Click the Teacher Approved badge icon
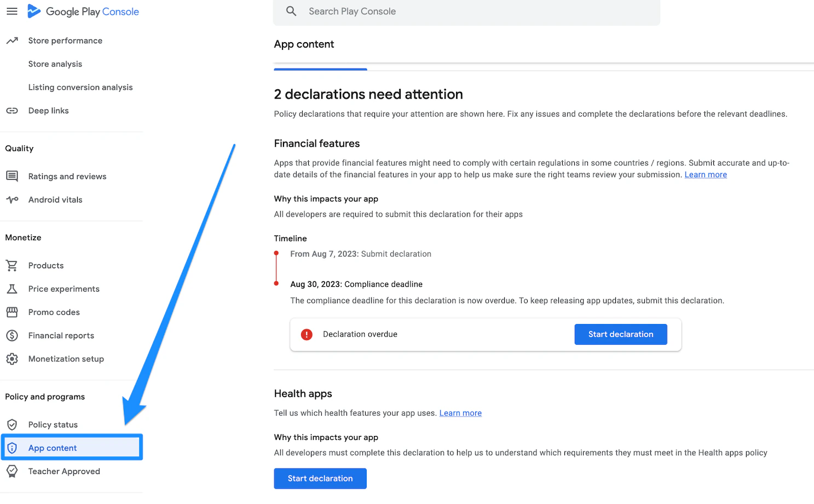This screenshot has width=814, height=504. click(12, 471)
